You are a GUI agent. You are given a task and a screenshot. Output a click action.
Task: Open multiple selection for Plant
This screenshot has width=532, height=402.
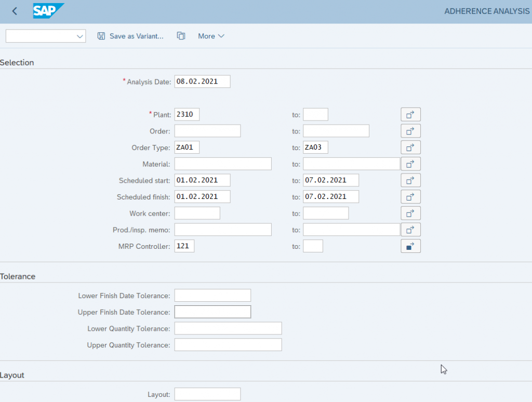pyautogui.click(x=410, y=114)
